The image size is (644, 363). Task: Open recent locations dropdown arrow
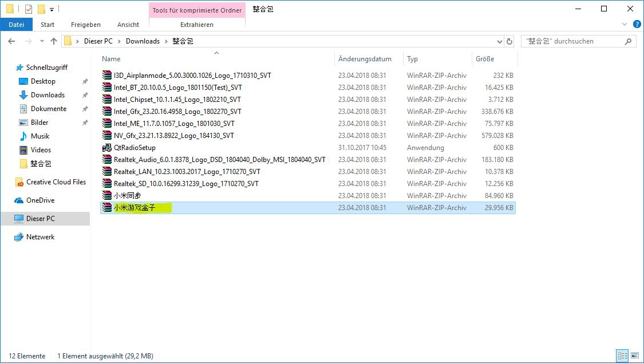42,41
